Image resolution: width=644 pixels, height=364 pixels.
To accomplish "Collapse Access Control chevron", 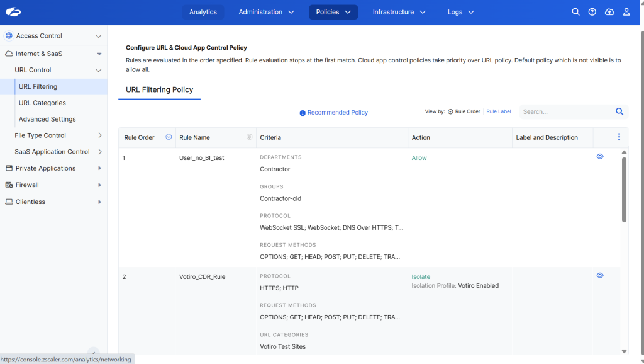I will [99, 36].
